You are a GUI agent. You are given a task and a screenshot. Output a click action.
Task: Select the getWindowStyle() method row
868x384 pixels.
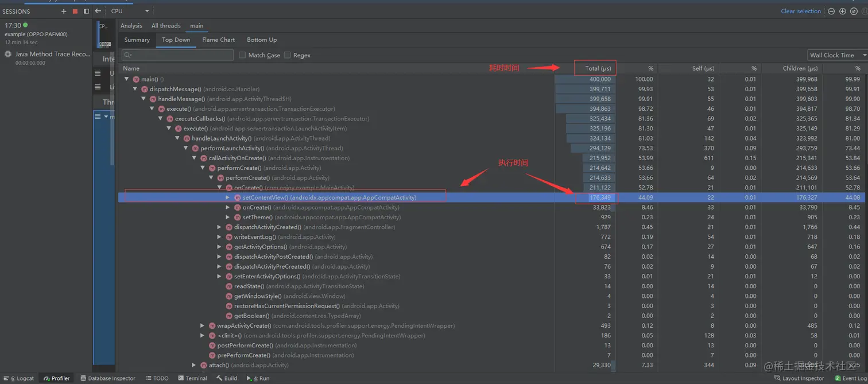493,296
